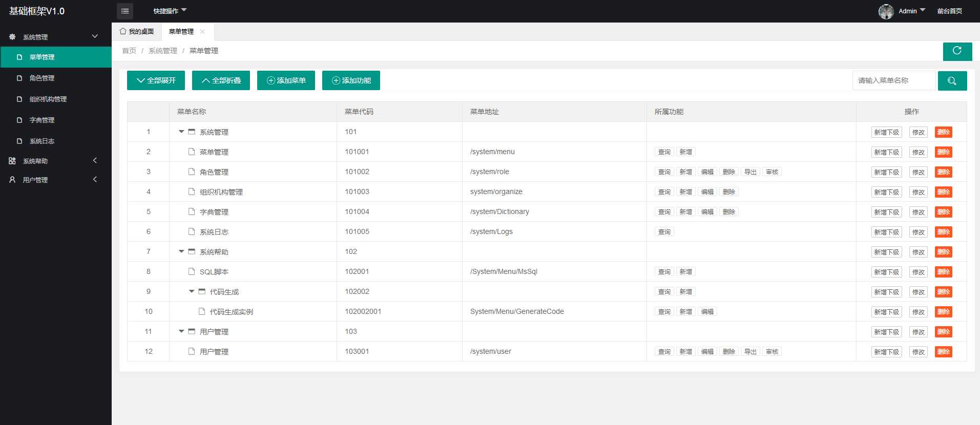This screenshot has height=425, width=980.
Task: Click the 系统帮助 sidebar grid icon
Action: tap(12, 161)
